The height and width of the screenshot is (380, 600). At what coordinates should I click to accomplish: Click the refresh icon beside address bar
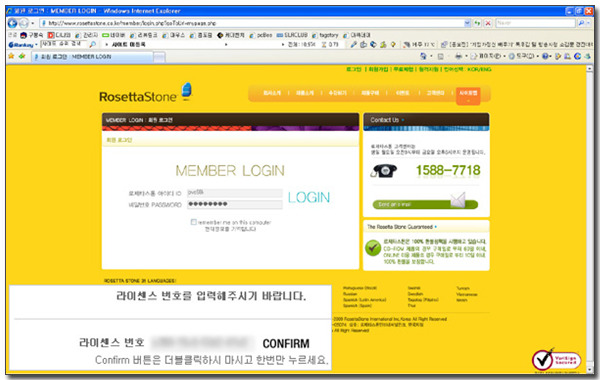[477, 23]
